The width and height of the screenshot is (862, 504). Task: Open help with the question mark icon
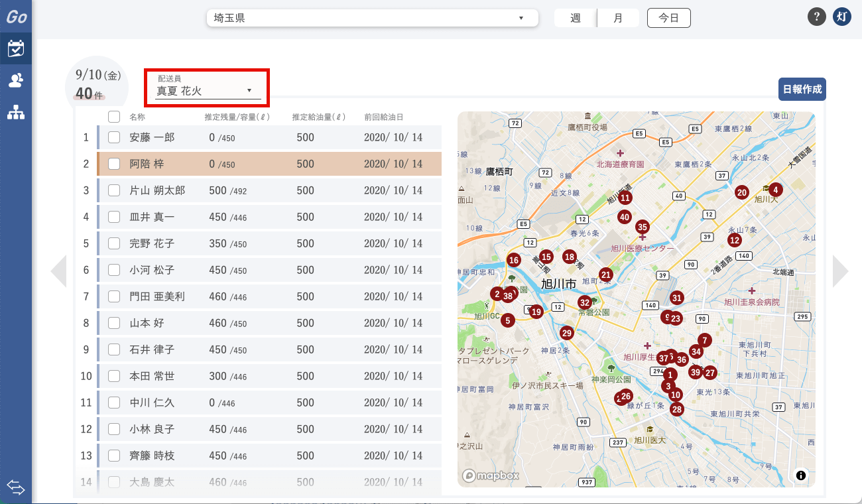(x=817, y=17)
